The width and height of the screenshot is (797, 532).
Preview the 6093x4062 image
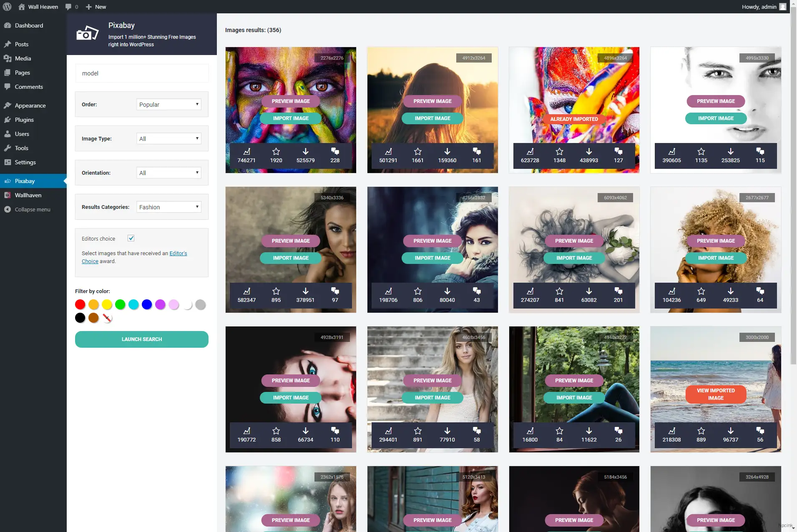click(574, 241)
